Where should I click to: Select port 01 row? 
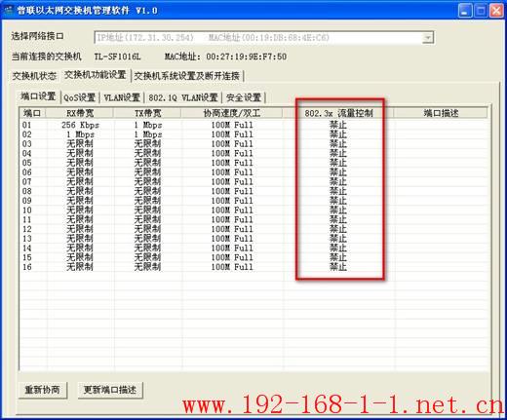pos(253,125)
